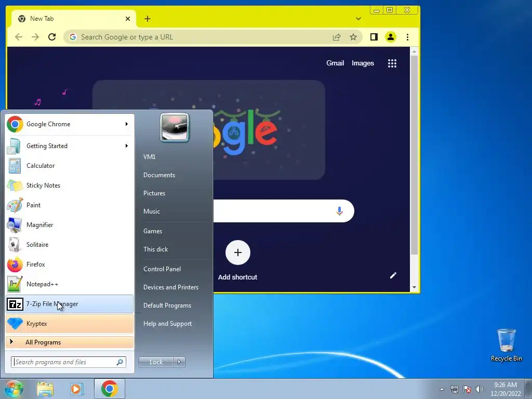The image size is (532, 399).
Task: Start the Magnifier tool
Action: click(70, 224)
